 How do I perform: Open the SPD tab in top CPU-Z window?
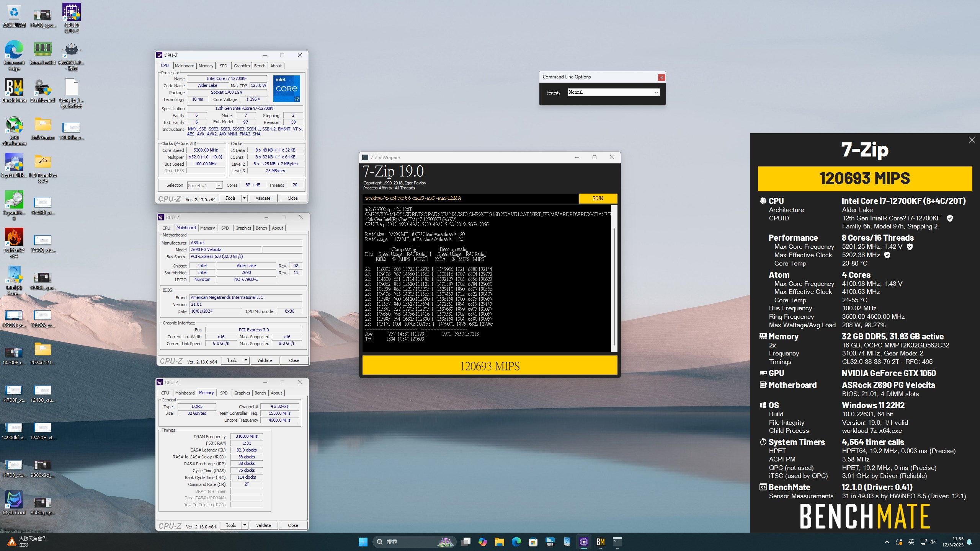224,66
